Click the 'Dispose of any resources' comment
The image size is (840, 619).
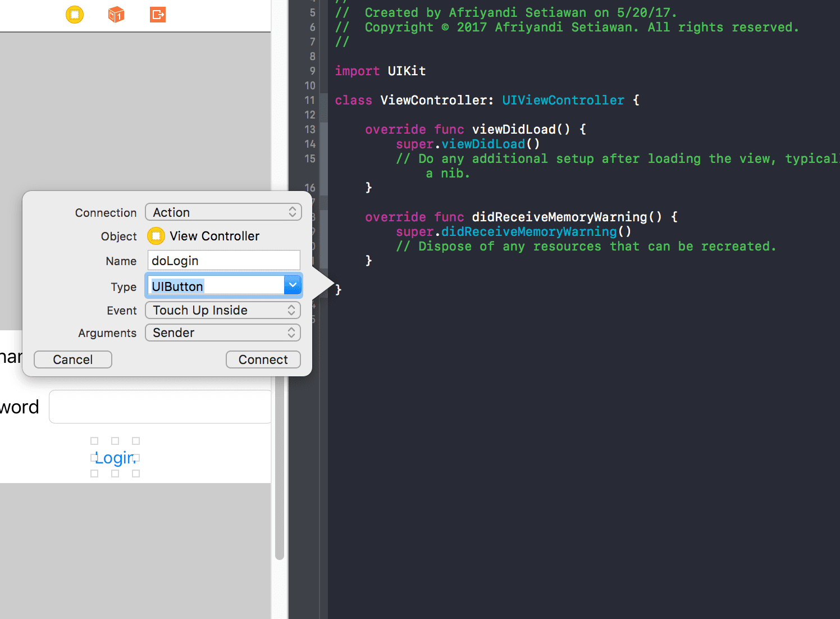pyautogui.click(x=586, y=246)
